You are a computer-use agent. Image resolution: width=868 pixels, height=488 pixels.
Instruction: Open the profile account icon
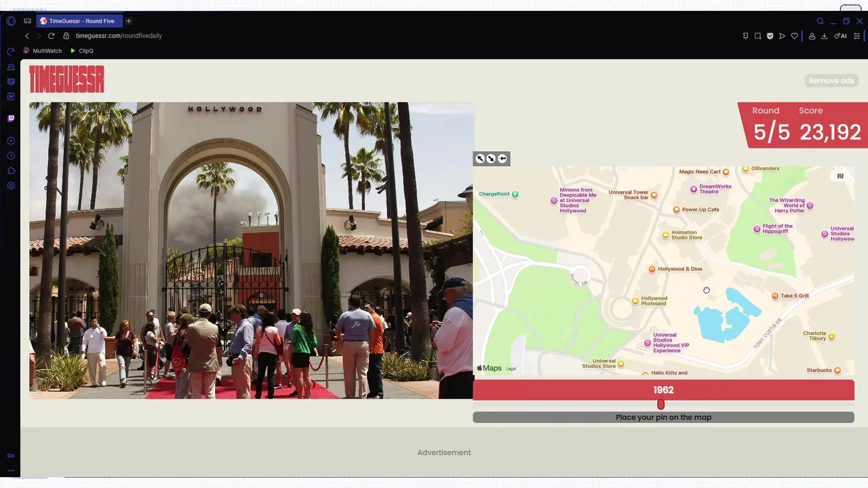click(812, 36)
